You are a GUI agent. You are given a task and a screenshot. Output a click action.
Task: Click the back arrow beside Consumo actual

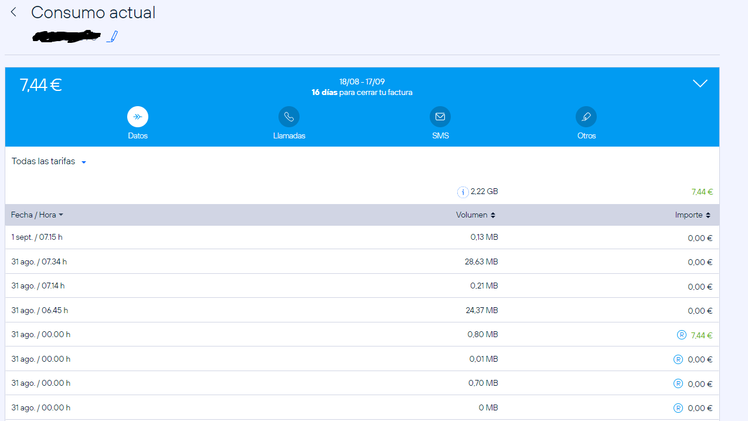point(13,13)
